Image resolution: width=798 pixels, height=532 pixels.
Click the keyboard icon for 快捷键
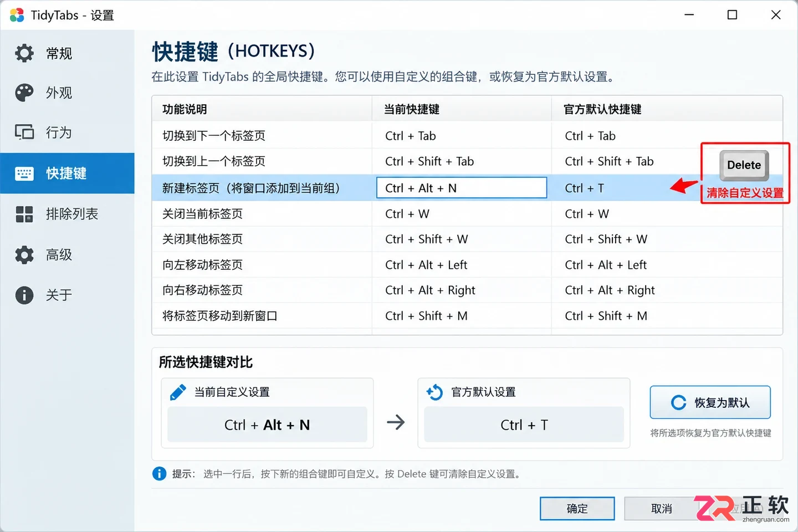click(x=24, y=173)
